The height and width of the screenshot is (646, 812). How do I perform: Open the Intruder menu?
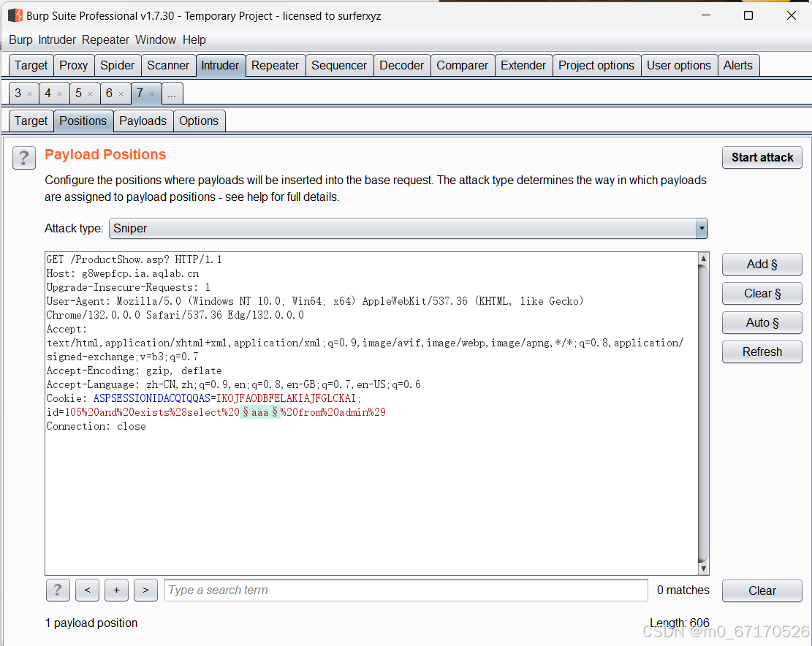pyautogui.click(x=57, y=40)
